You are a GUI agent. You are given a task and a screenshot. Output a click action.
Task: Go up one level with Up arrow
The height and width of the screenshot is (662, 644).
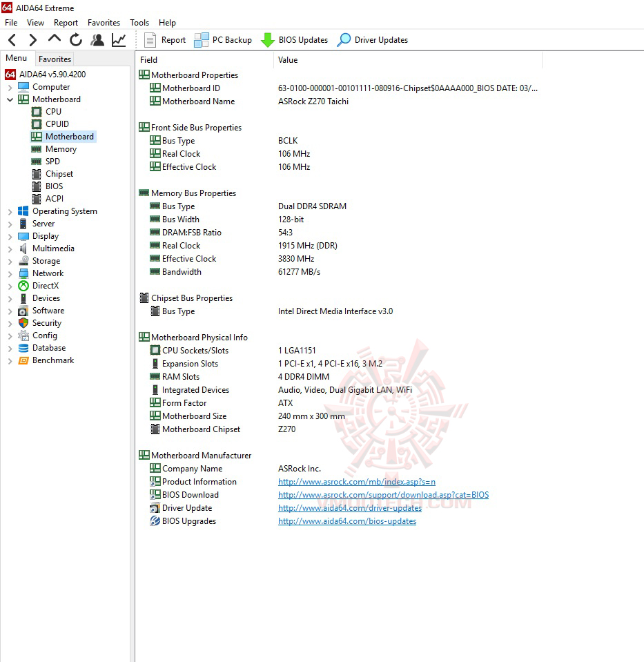(55, 39)
